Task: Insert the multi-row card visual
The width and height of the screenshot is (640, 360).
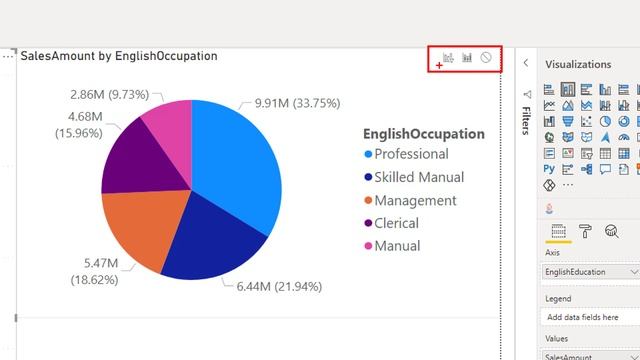Action: 549,153
